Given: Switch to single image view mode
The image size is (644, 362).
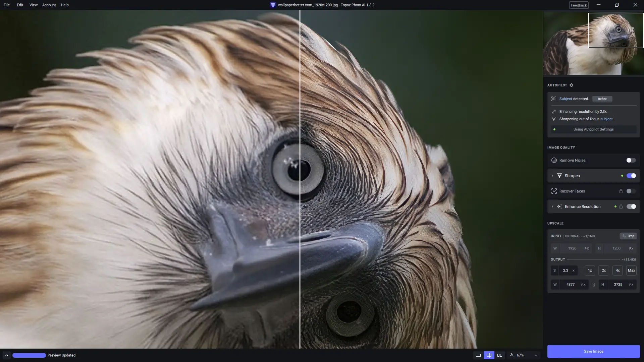Looking at the screenshot, I should [478, 355].
